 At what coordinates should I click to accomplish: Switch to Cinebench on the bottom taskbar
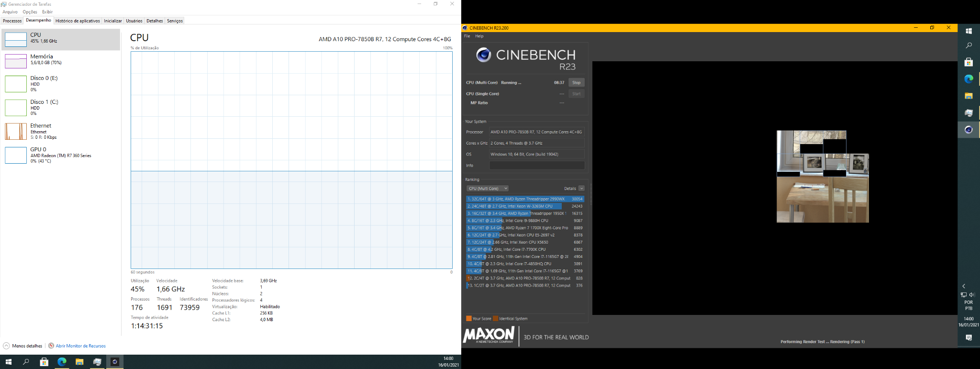click(x=115, y=362)
